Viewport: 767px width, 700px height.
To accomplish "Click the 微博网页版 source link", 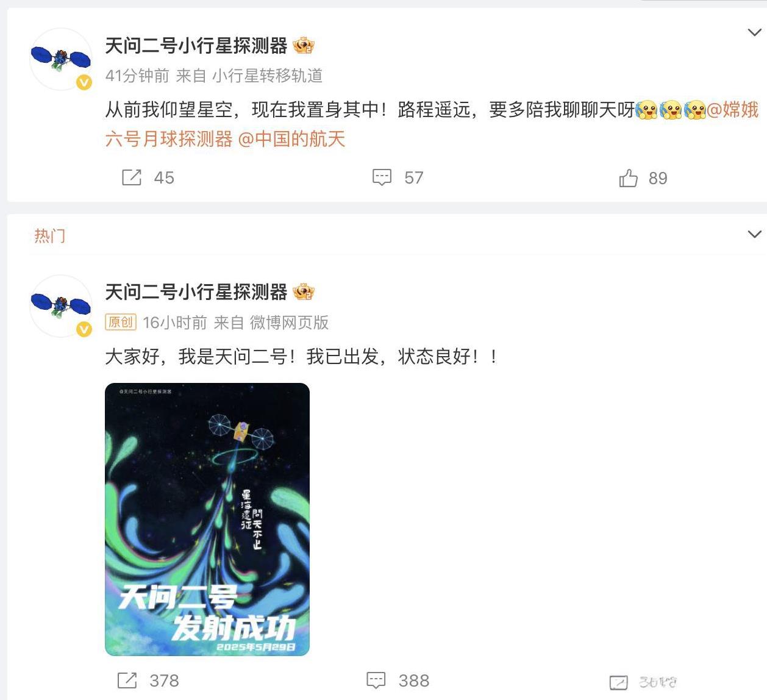I will click(x=289, y=323).
